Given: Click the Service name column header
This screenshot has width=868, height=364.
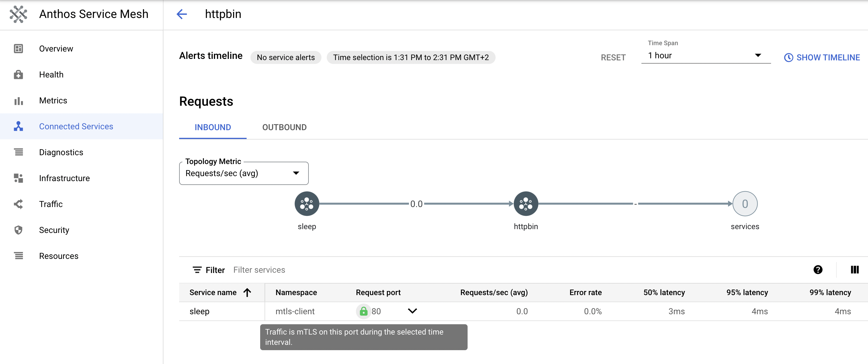Looking at the screenshot, I should [x=213, y=292].
